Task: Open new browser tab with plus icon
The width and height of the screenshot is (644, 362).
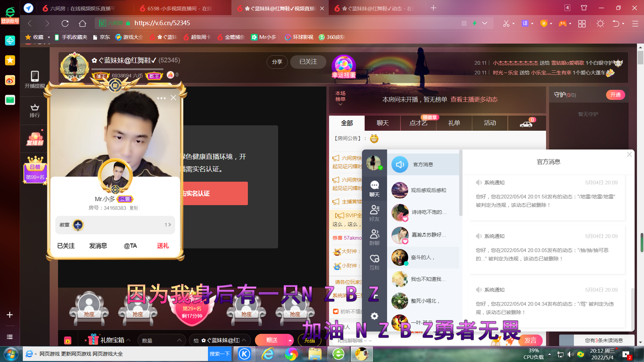Action: coord(433,8)
